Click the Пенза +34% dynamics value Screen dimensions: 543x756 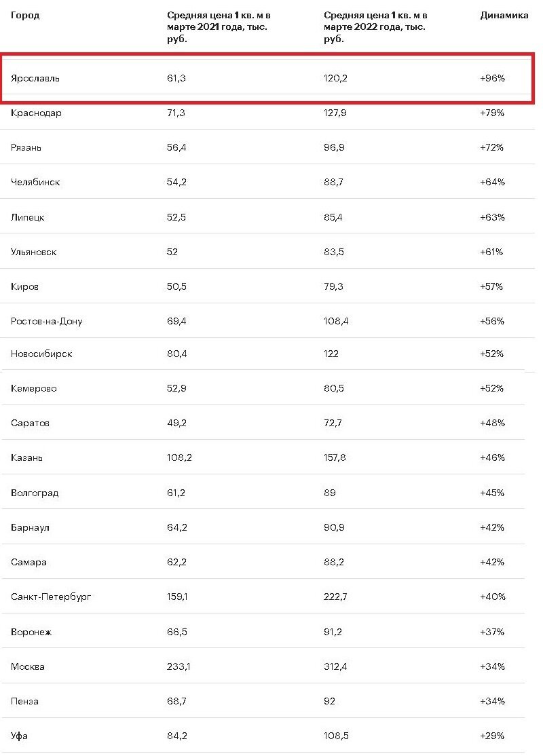click(492, 702)
